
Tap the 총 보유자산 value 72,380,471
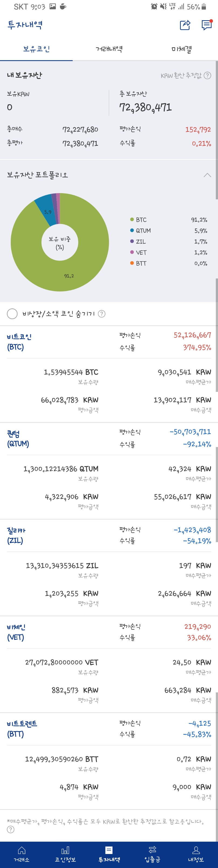(146, 108)
